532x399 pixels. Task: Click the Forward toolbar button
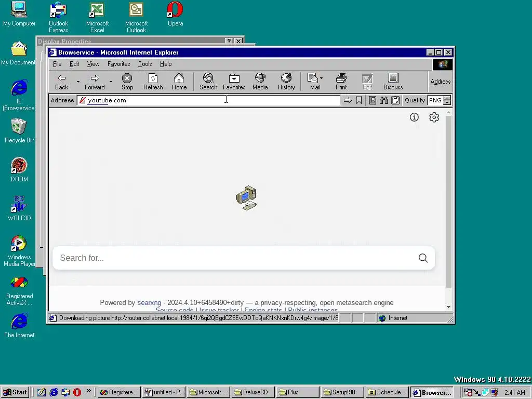coord(95,82)
